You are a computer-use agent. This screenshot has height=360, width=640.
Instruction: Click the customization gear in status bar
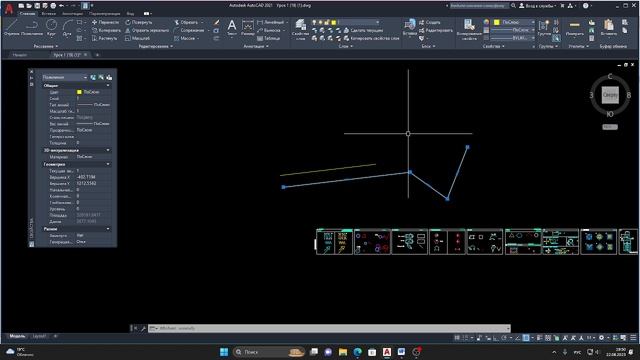(x=602, y=338)
